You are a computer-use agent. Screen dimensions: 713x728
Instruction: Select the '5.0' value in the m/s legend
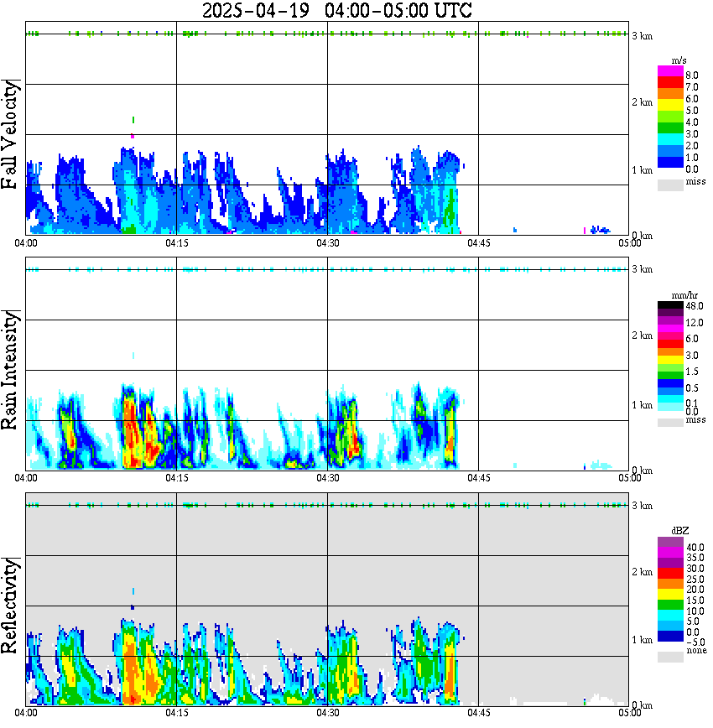[692, 111]
